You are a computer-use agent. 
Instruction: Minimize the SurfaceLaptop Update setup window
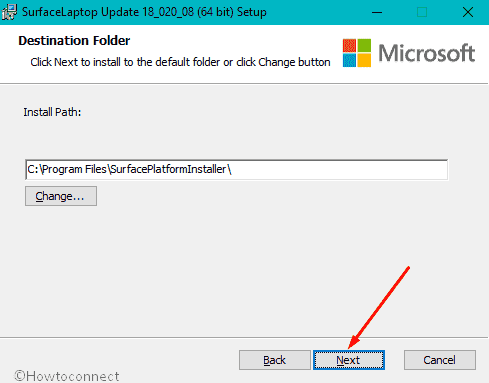tap(377, 13)
